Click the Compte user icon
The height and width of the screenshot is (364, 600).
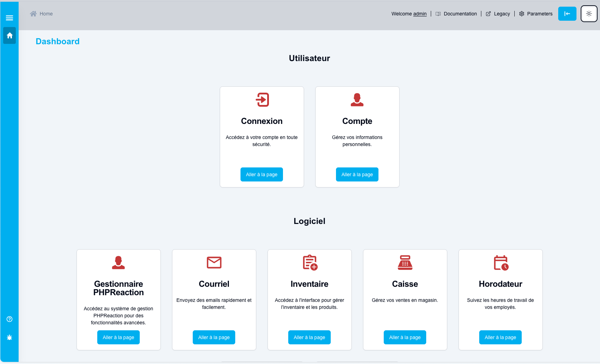click(357, 100)
